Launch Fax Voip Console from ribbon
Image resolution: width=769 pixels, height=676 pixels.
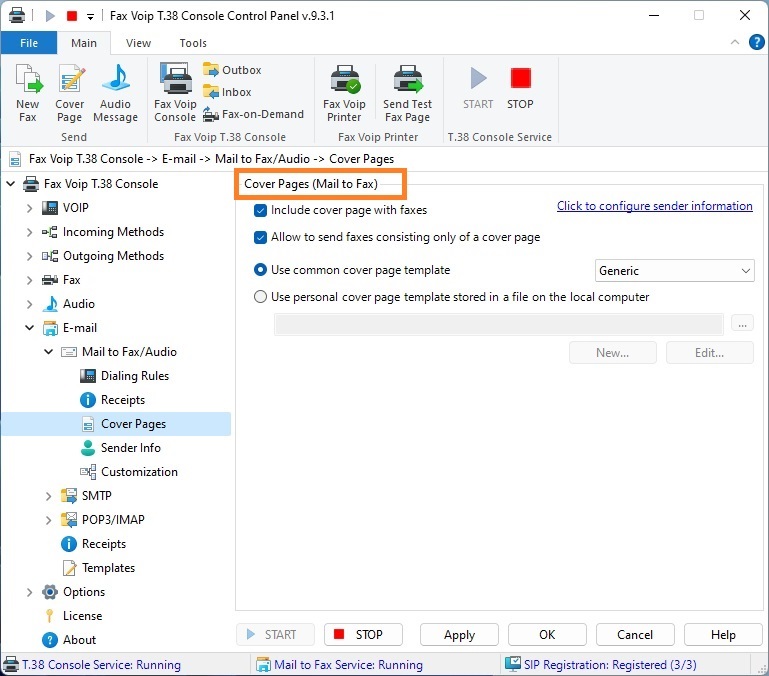pos(175,93)
